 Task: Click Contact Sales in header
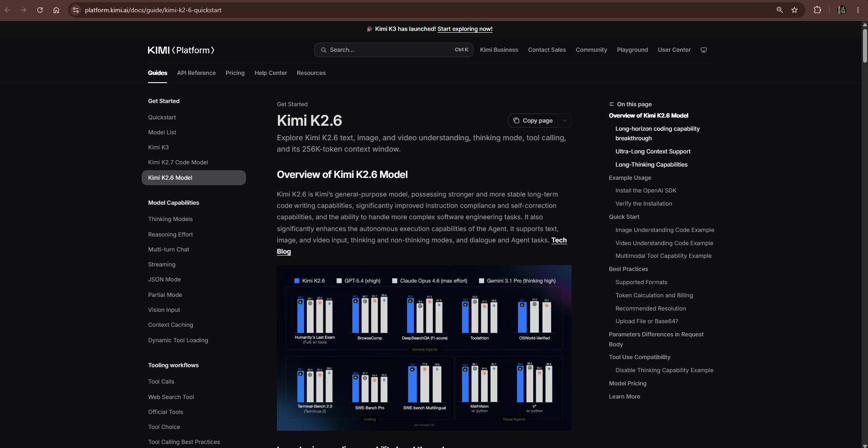[547, 50]
